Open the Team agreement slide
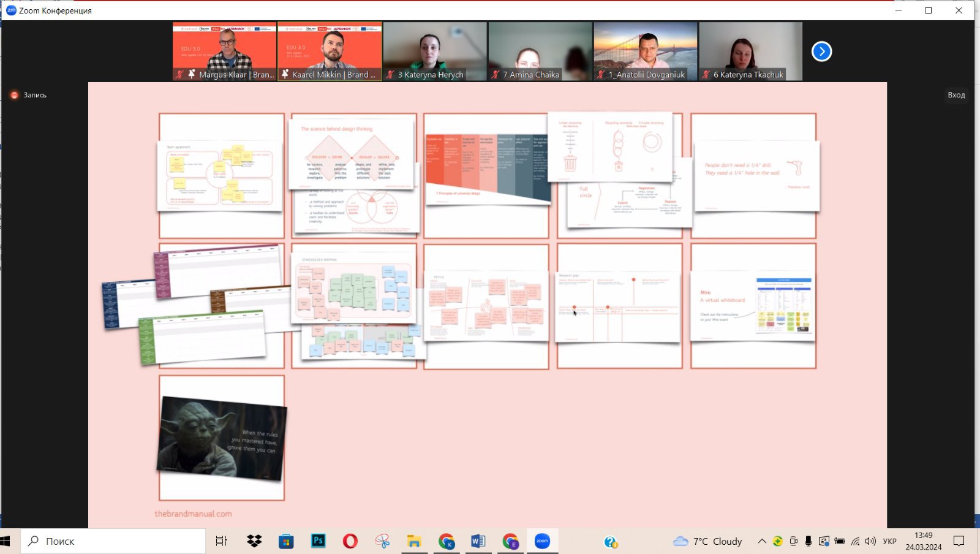The width and height of the screenshot is (980, 554). click(220, 176)
